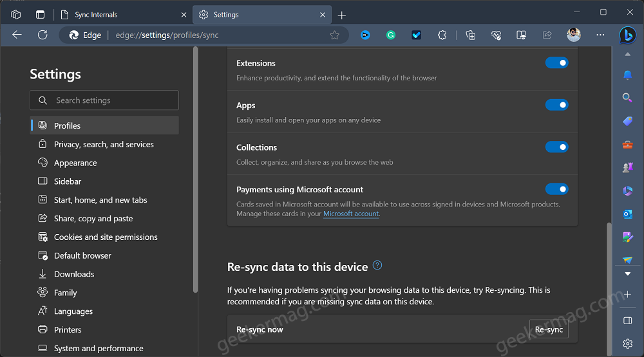
Task: Click the Re-sync button
Action: click(549, 329)
